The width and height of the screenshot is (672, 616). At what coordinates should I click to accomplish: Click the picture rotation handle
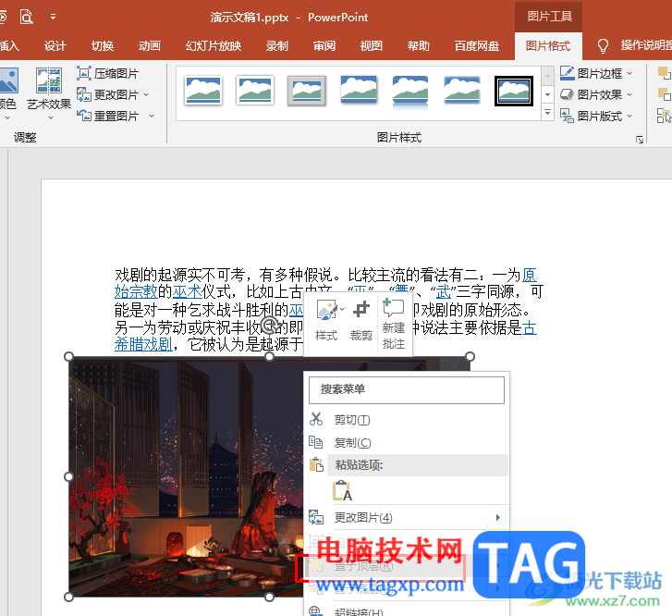(x=270, y=325)
